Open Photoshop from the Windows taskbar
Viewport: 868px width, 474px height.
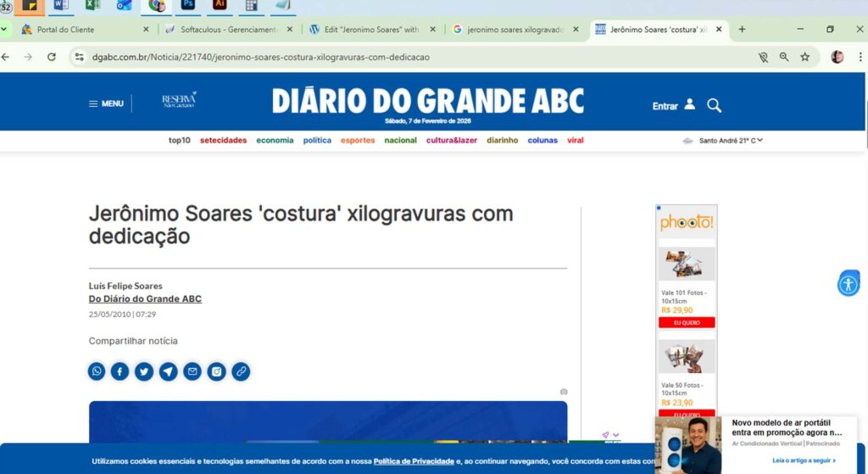pyautogui.click(x=187, y=5)
